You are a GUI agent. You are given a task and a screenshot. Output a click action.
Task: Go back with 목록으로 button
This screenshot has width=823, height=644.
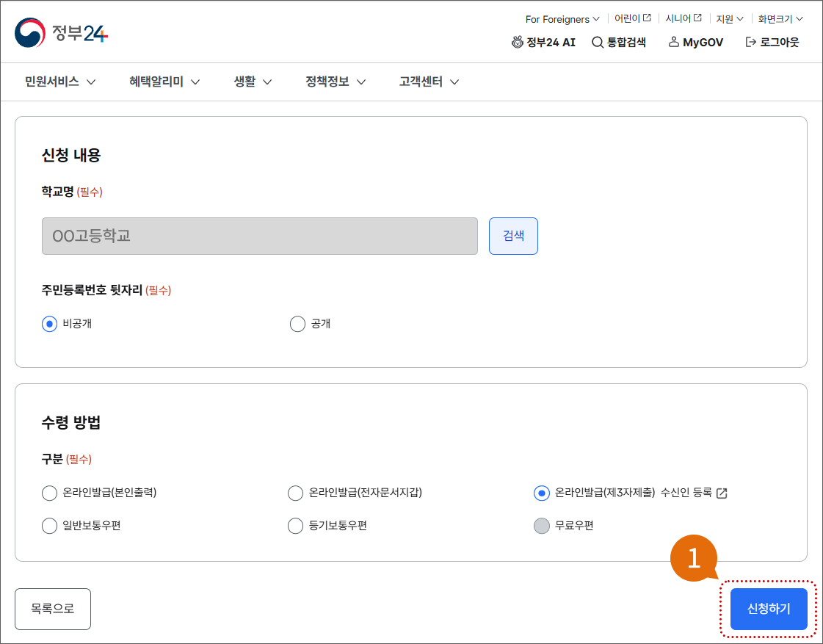(52, 609)
